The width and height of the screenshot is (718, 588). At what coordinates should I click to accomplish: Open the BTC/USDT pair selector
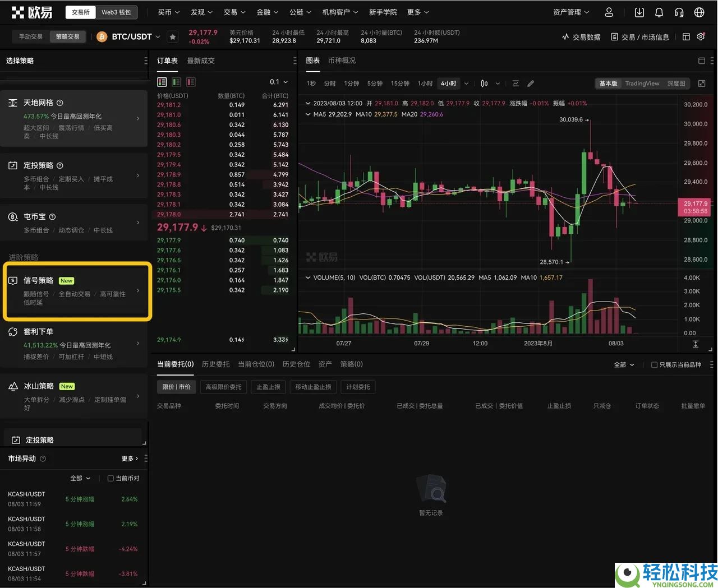point(136,37)
